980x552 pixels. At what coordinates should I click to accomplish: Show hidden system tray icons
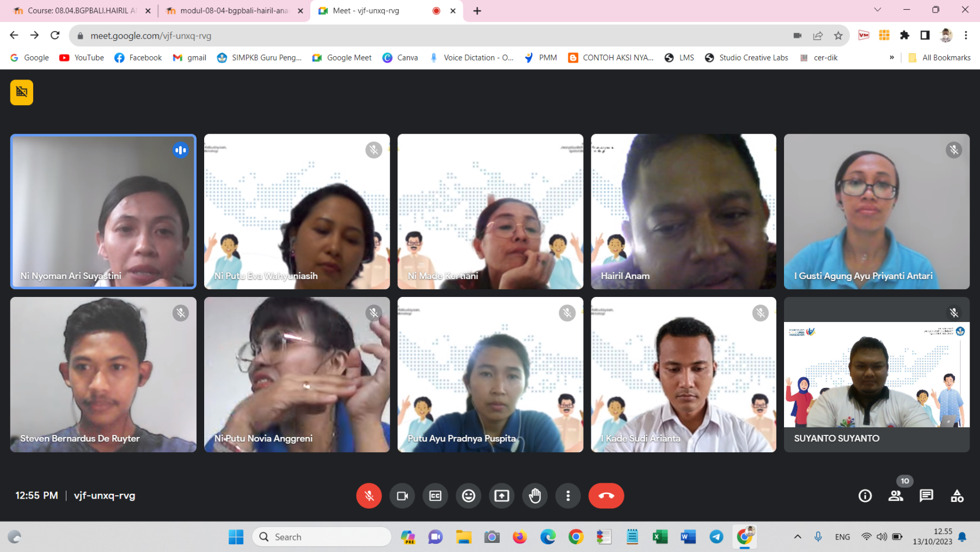click(x=797, y=537)
